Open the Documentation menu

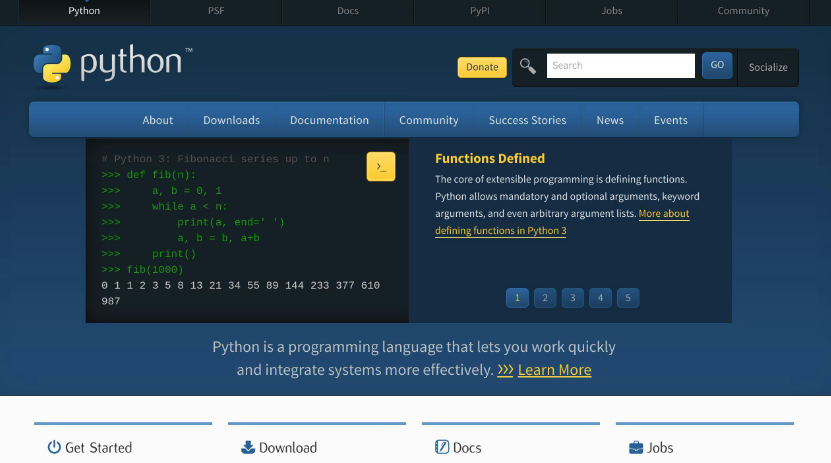tap(329, 120)
